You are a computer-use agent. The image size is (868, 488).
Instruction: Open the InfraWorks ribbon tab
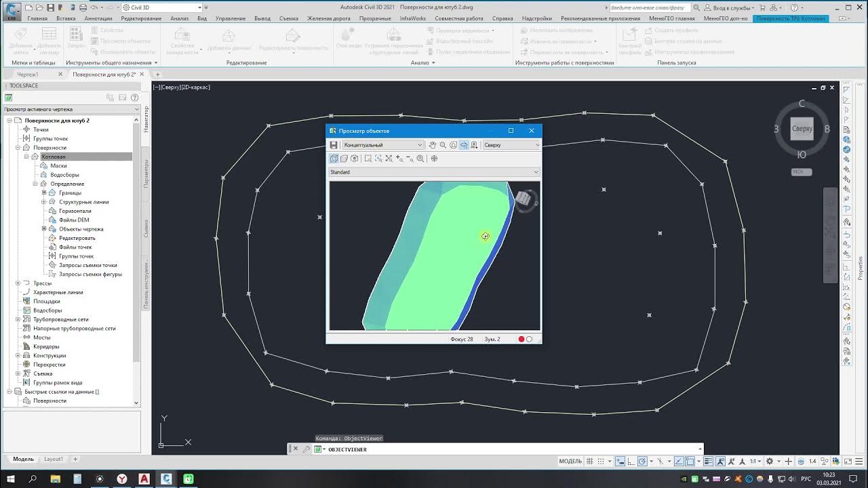(x=413, y=18)
